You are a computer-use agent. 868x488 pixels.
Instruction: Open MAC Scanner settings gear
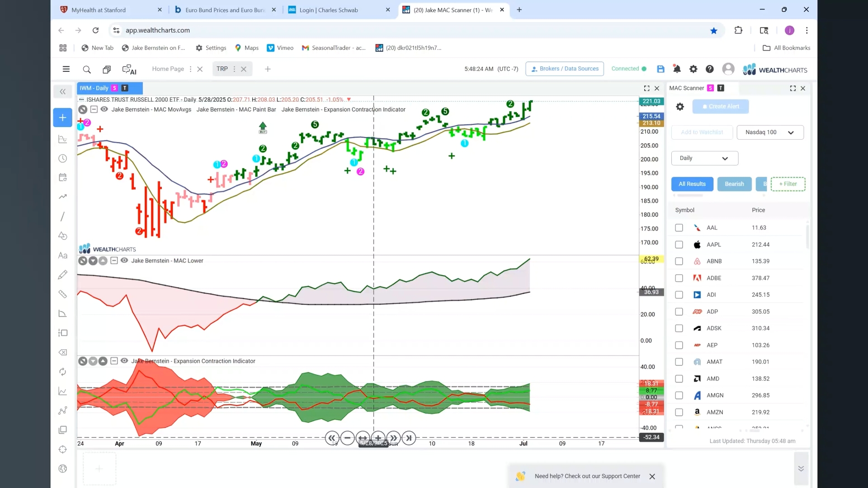(680, 107)
